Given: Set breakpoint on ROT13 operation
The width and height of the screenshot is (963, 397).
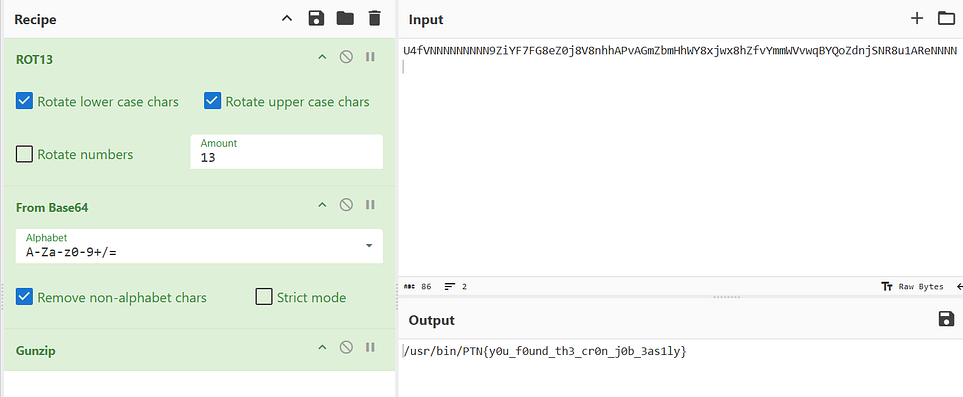Looking at the screenshot, I should tap(370, 57).
